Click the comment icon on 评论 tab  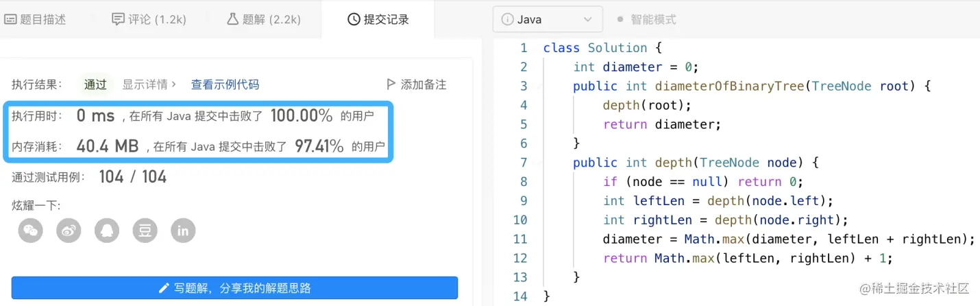point(118,19)
